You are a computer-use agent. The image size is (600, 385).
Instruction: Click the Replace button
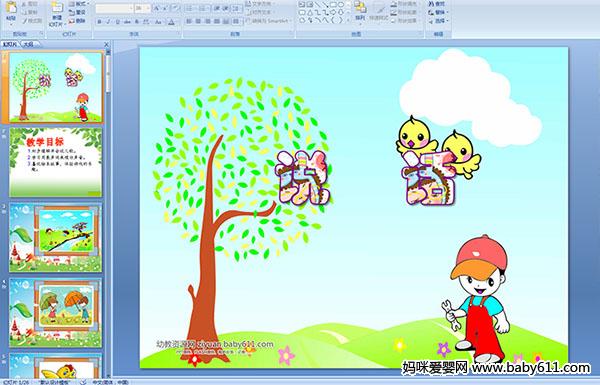pos(437,12)
